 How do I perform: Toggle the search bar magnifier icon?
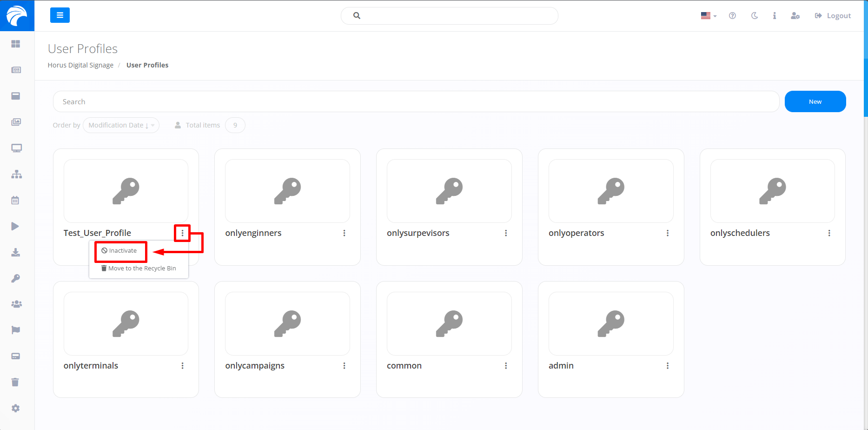357,15
